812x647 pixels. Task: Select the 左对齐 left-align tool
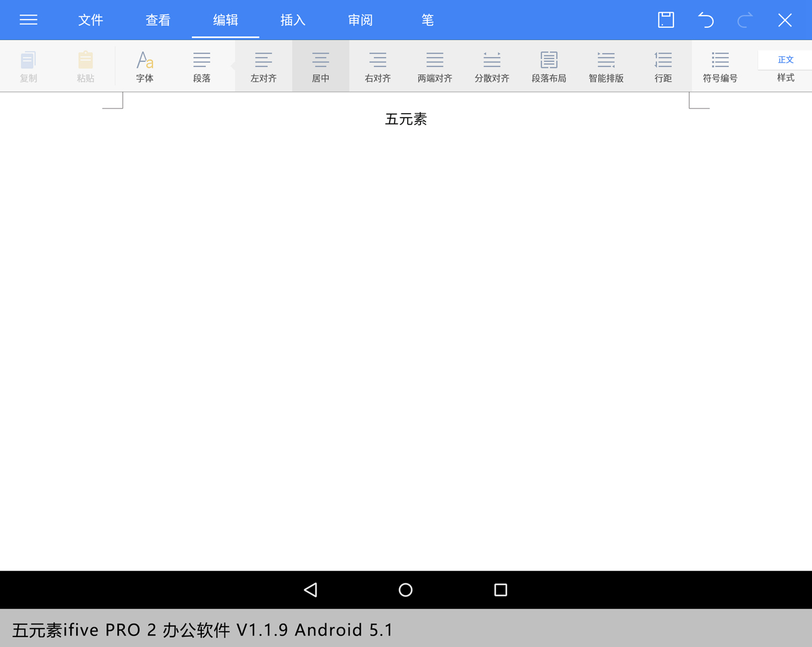[x=263, y=66]
